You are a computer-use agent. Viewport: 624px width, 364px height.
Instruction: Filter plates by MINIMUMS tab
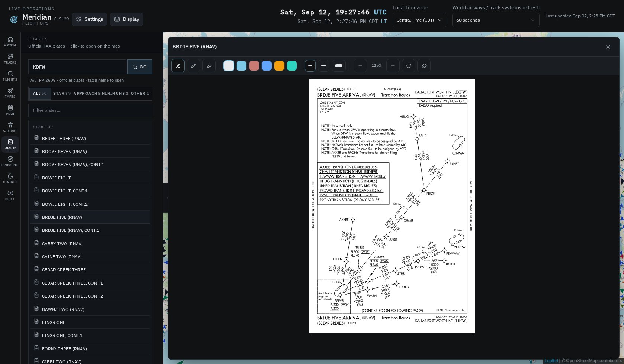(115, 94)
